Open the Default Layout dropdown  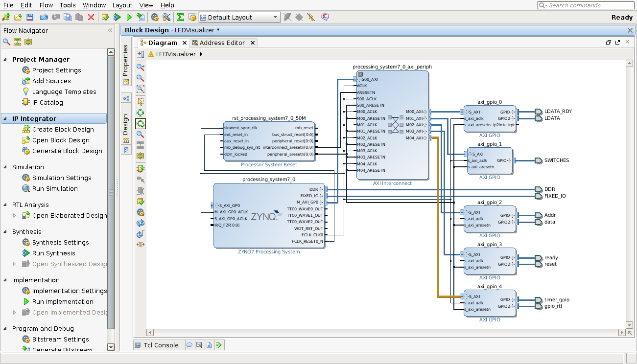(x=276, y=17)
